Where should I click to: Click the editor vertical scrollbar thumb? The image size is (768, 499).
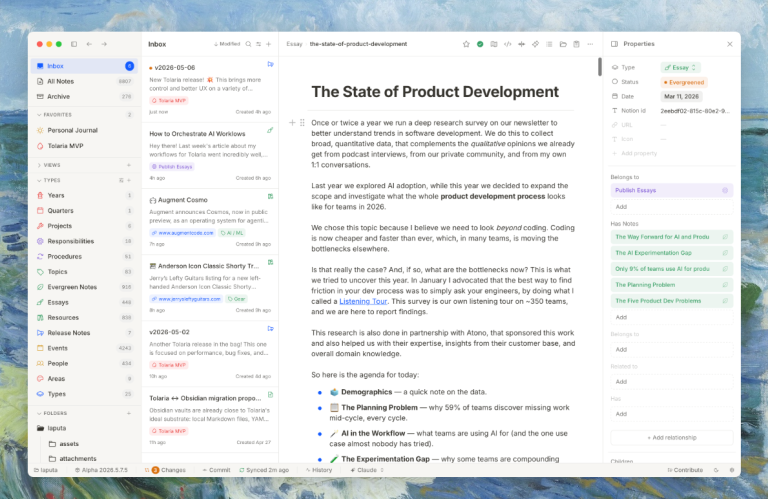tap(600, 67)
